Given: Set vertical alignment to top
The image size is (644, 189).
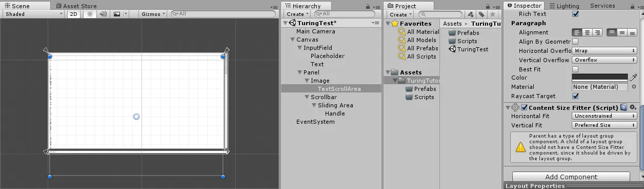Looking at the screenshot, I should [612, 32].
